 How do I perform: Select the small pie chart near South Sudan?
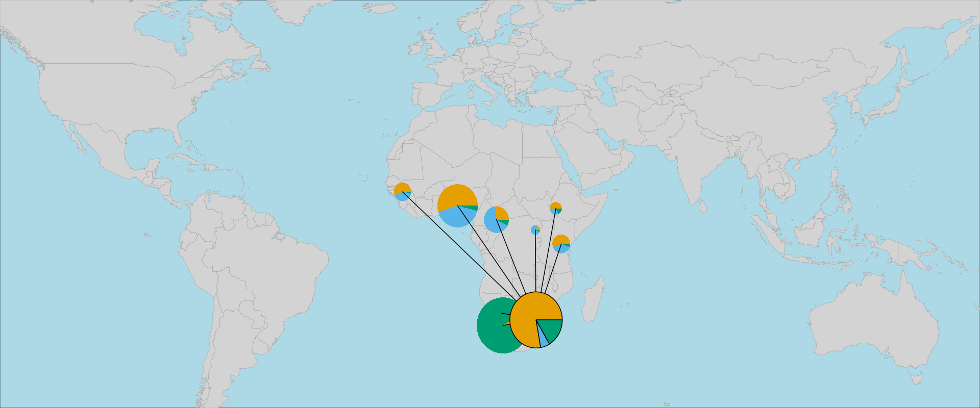coord(556,208)
